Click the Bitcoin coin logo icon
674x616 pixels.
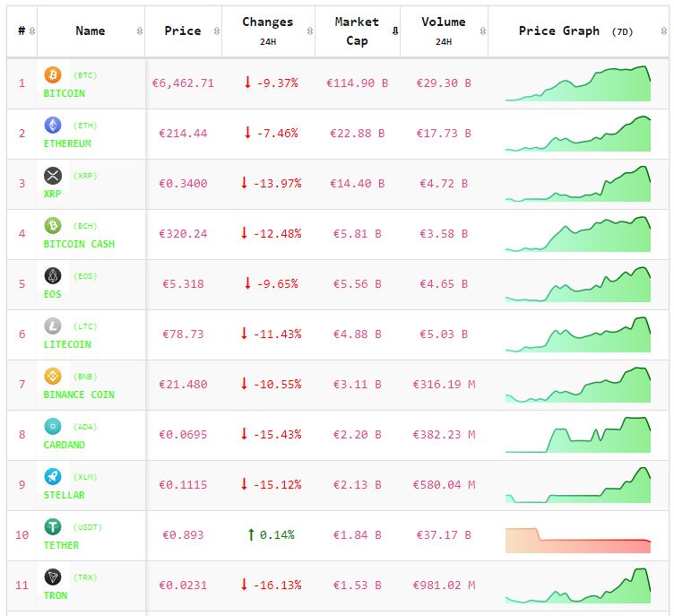pyautogui.click(x=53, y=75)
